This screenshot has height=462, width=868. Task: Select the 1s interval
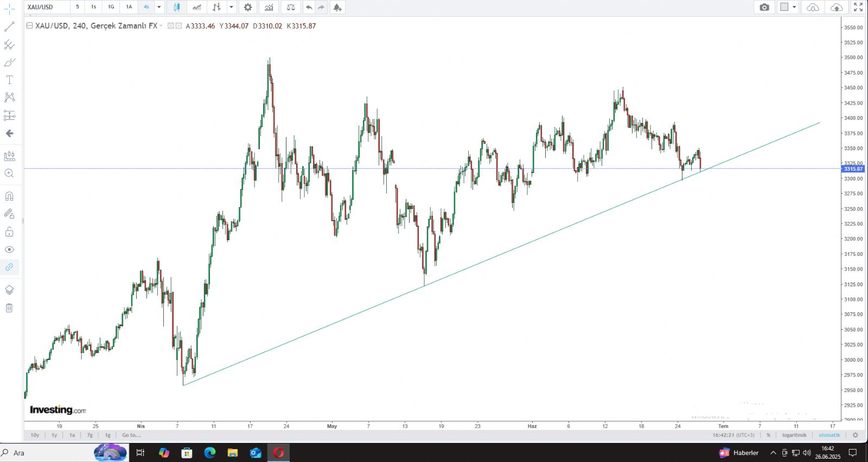point(94,7)
